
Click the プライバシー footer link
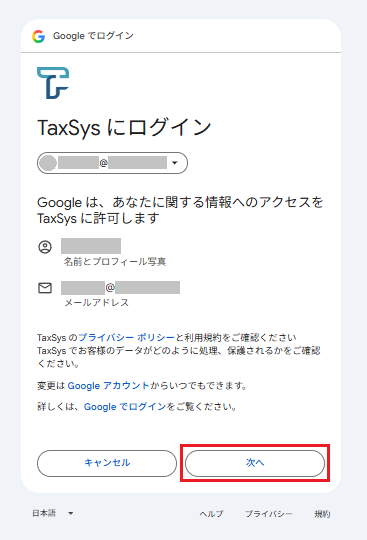click(269, 514)
